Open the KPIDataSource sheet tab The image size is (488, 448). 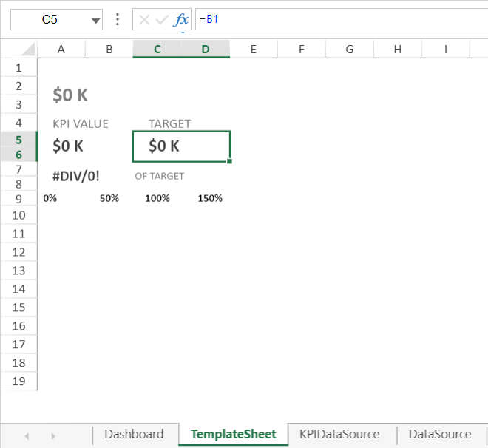pyautogui.click(x=339, y=435)
